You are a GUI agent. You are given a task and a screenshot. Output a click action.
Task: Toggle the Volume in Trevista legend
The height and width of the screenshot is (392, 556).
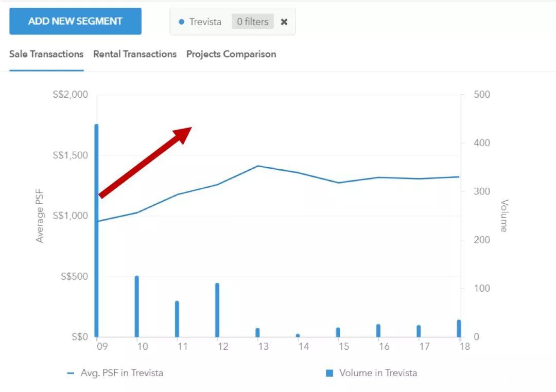click(x=378, y=373)
